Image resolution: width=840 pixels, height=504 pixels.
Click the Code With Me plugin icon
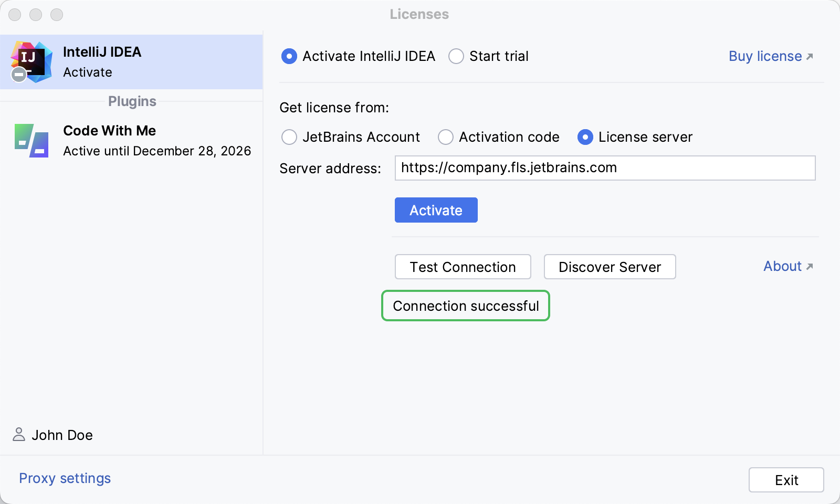tap(31, 141)
